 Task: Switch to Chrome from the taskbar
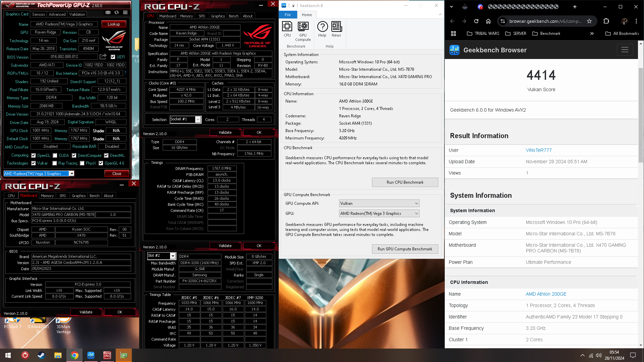tap(74, 355)
